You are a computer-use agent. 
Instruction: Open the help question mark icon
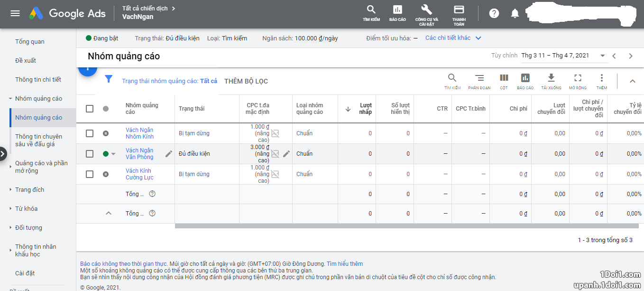[494, 13]
